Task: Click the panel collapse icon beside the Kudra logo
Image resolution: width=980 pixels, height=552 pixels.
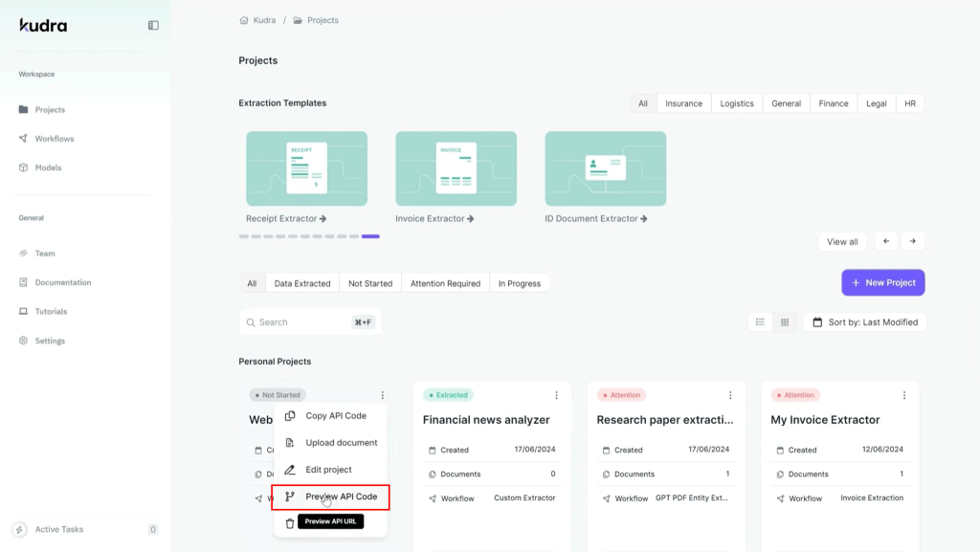Action: pos(153,25)
